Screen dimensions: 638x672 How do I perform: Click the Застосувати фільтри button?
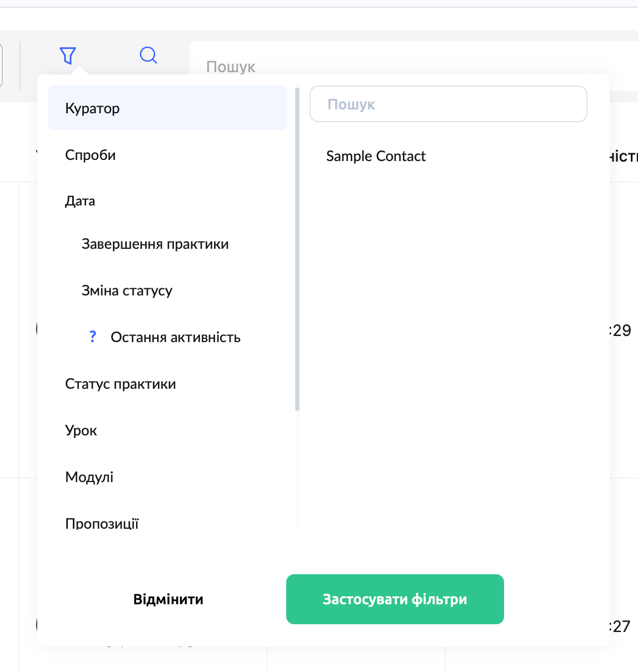click(x=395, y=599)
